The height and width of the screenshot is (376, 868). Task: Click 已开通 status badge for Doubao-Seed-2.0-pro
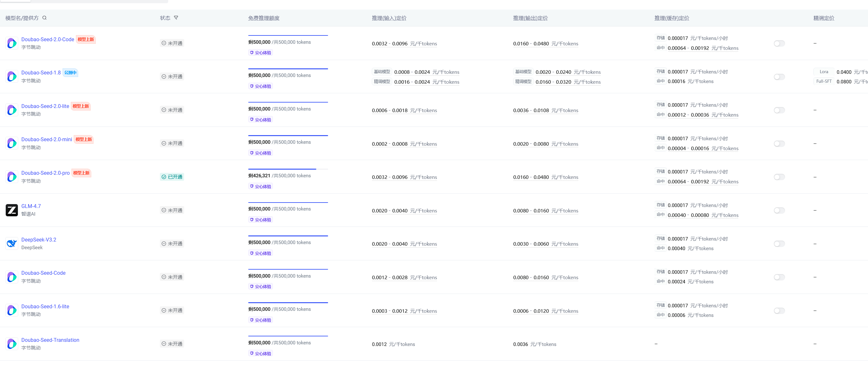pyautogui.click(x=172, y=177)
